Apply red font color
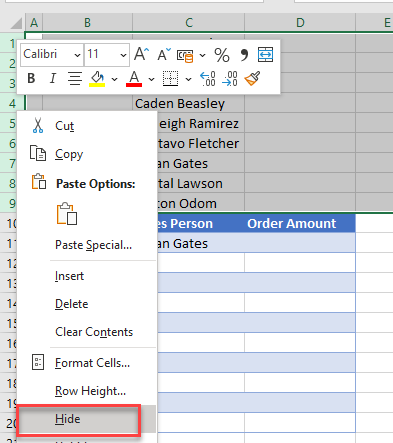The image size is (393, 443). tap(134, 79)
